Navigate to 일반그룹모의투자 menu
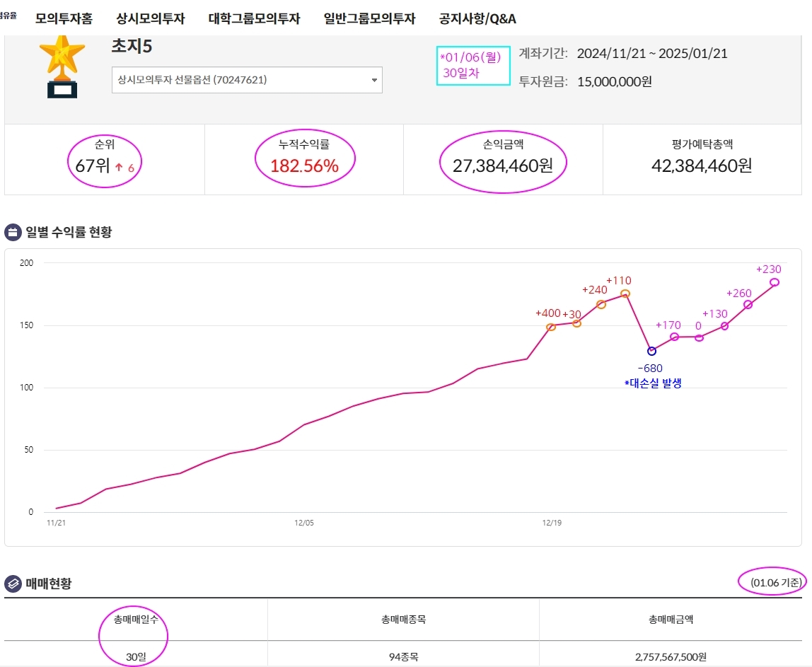The height and width of the screenshot is (667, 812). click(370, 18)
